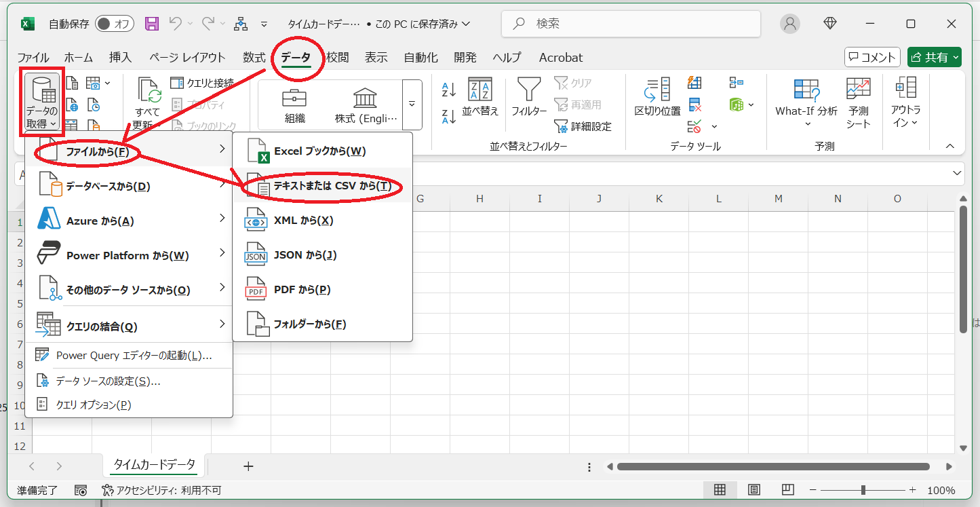Expand データベースから (From Database) submenu
Viewport: 980px width, 507px height.
(109, 185)
